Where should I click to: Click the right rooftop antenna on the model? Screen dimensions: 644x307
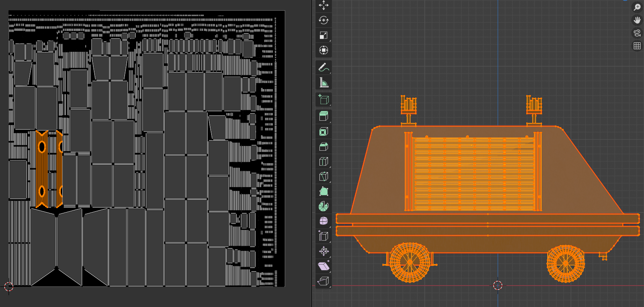click(534, 110)
